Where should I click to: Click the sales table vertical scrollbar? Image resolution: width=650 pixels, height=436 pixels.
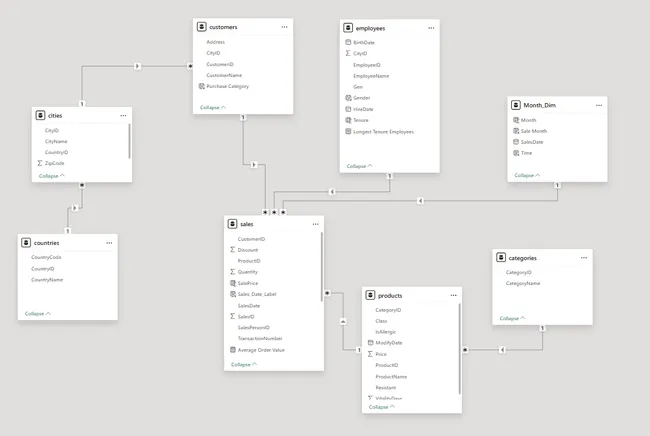pos(322,266)
